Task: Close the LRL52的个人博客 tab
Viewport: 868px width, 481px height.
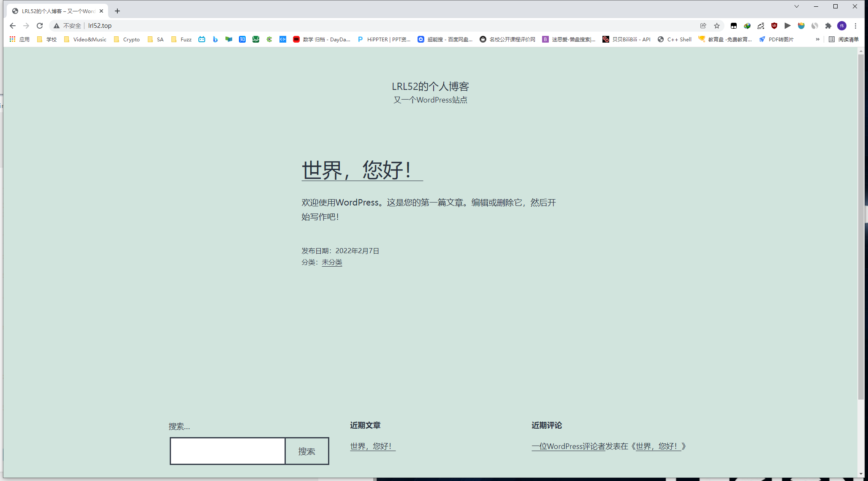Action: point(101,11)
